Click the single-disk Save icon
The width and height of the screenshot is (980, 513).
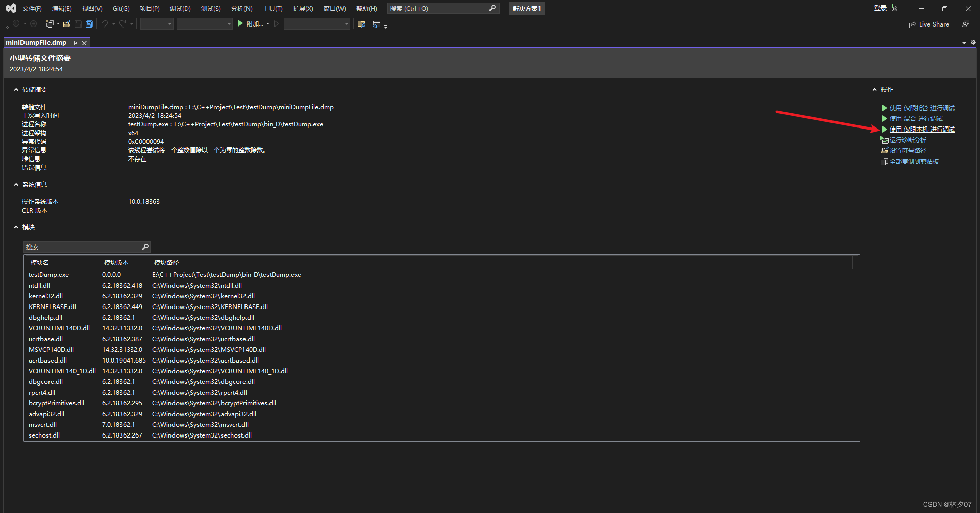[78, 24]
